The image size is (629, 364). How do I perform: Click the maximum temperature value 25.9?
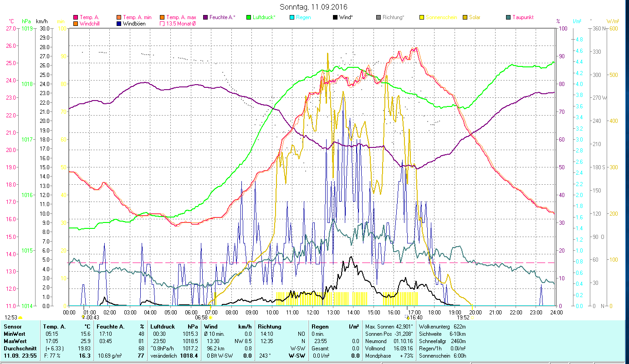coord(85,341)
